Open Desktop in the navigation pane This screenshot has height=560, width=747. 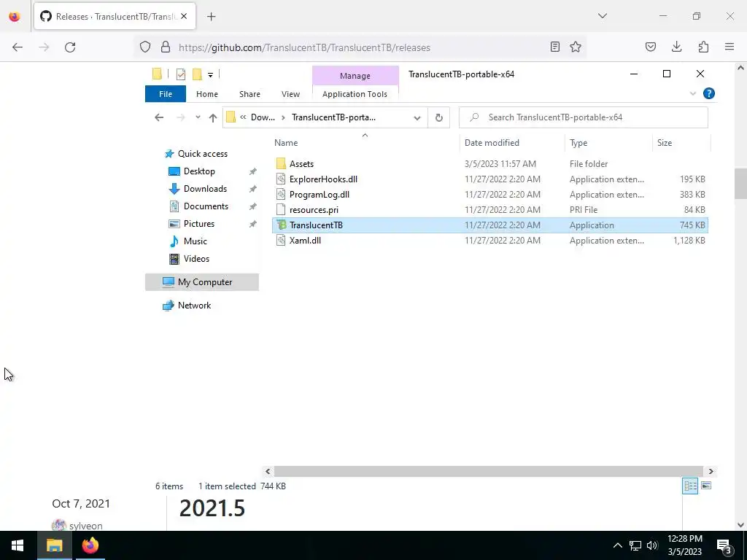(x=199, y=171)
